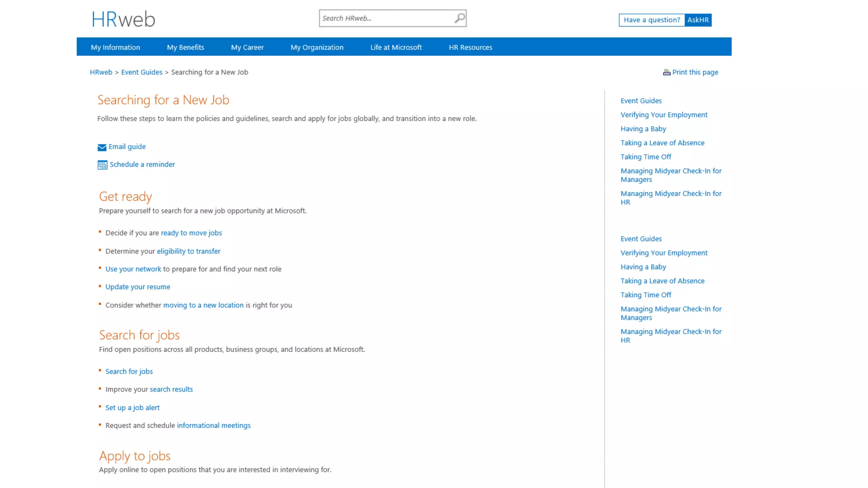Image resolution: width=868 pixels, height=488 pixels.
Task: Open the My Information menu
Action: point(115,47)
